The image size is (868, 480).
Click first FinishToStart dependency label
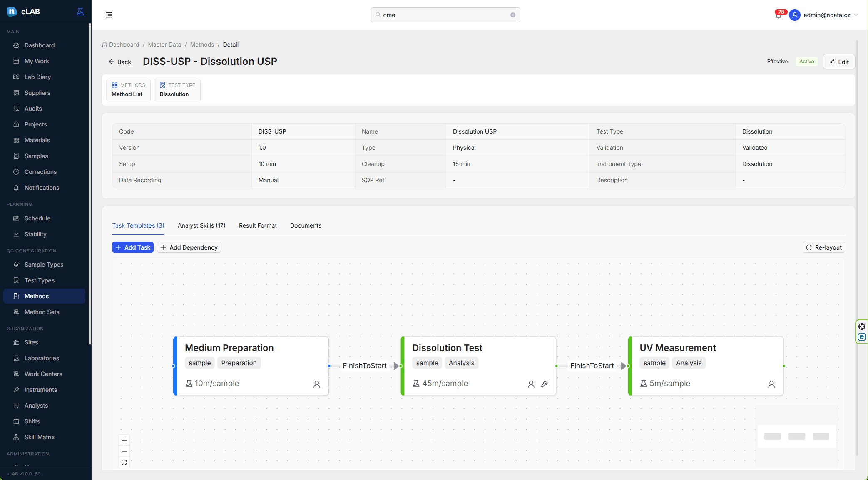pyautogui.click(x=365, y=366)
